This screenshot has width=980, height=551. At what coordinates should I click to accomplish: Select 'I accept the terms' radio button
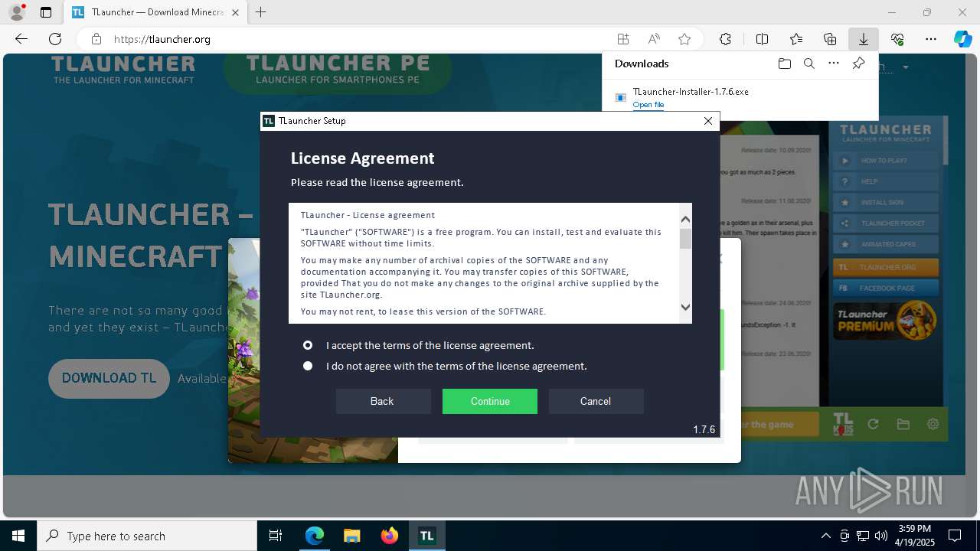pos(308,345)
